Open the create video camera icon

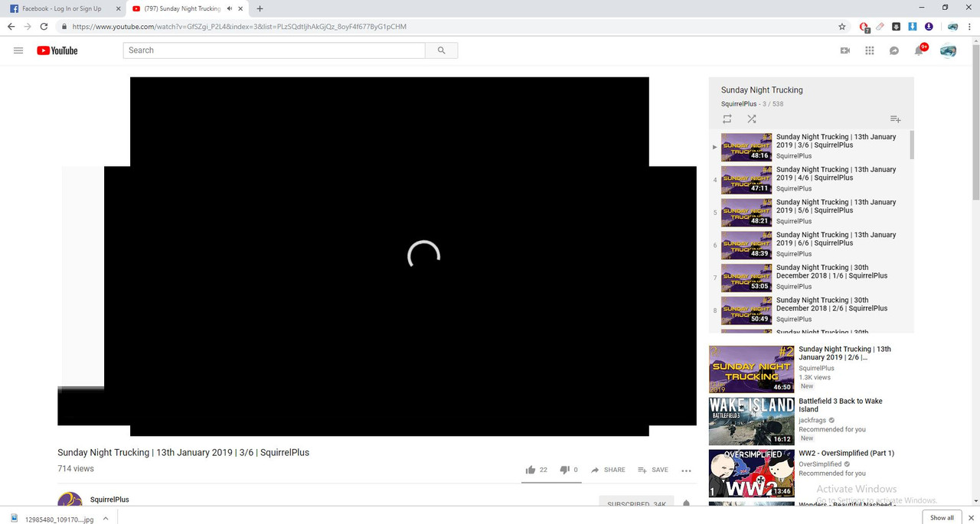845,50
